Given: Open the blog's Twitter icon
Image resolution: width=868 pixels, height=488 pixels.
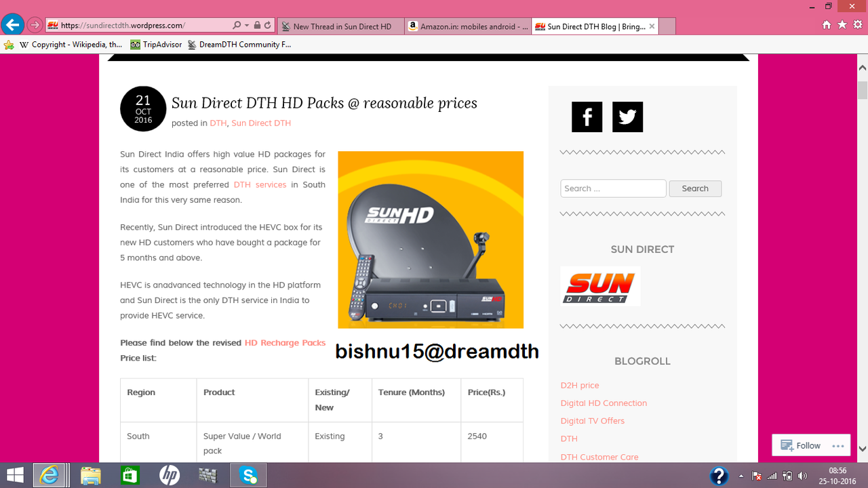Looking at the screenshot, I should pos(627,117).
